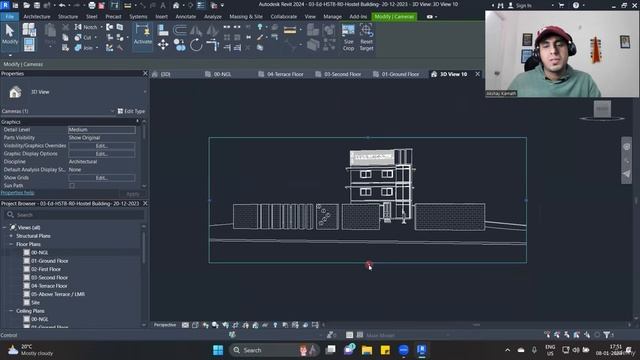
Task: Click the Measure tool in ribbon
Action: 290,30
